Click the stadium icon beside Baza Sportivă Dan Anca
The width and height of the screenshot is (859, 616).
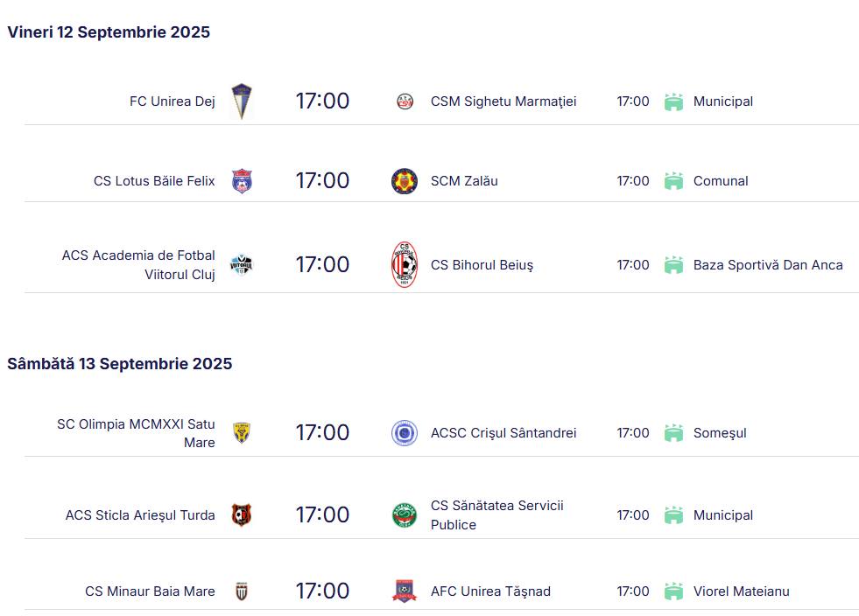pyautogui.click(x=673, y=265)
